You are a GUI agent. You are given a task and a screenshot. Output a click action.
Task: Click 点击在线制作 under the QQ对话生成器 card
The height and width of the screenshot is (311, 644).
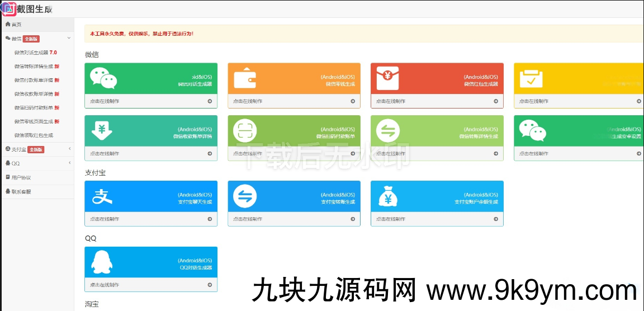[150, 285]
